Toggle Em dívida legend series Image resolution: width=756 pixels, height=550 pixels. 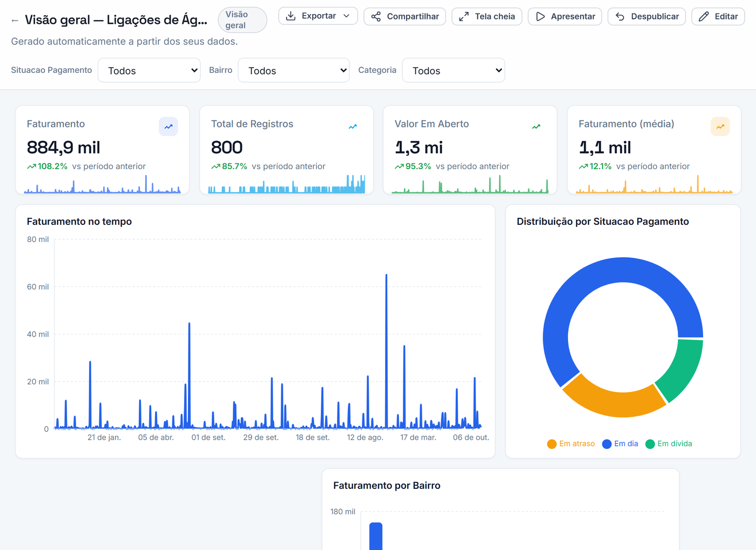[x=669, y=444]
